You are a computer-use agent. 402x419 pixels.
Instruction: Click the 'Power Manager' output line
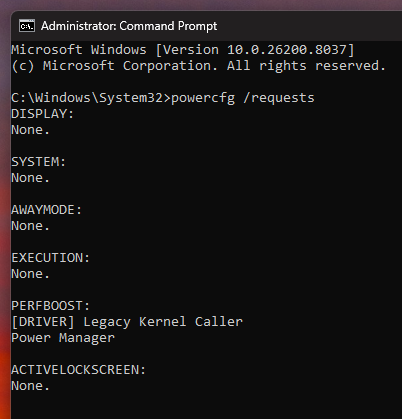(63, 338)
